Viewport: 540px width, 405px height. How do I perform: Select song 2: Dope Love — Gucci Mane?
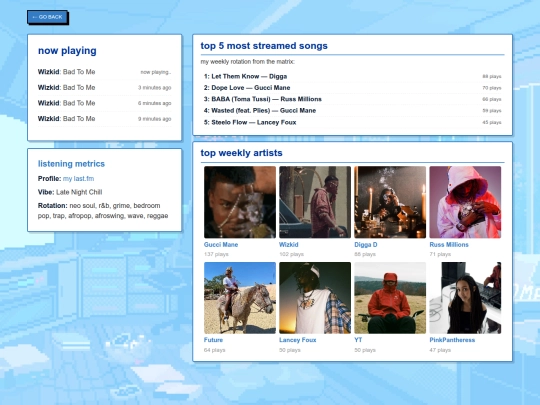(352, 88)
